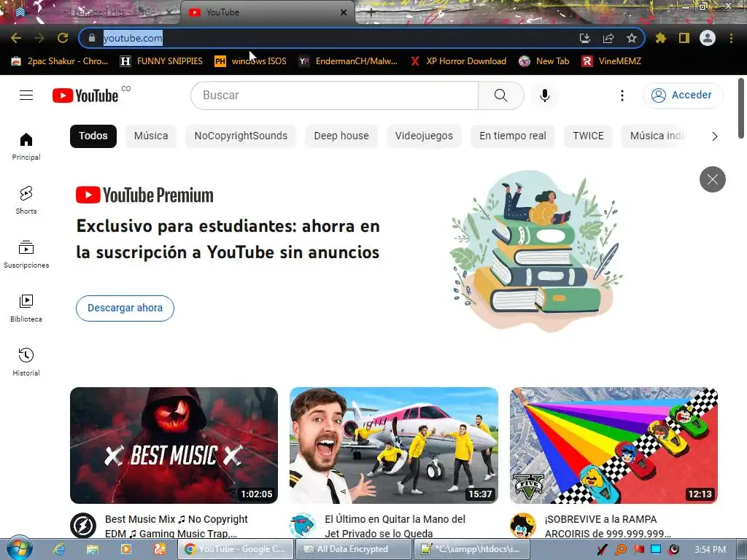
Task: Click the search magnifier button
Action: pos(500,96)
